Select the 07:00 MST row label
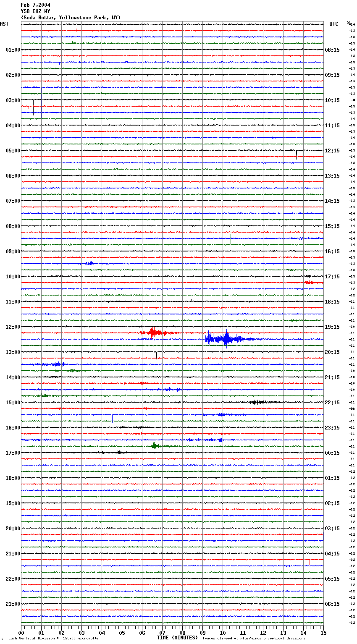This screenshot has width=357, height=644. (13, 201)
